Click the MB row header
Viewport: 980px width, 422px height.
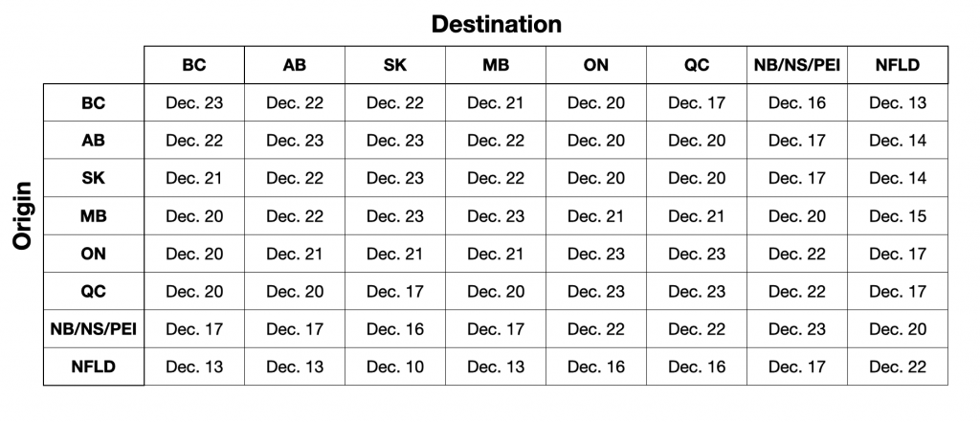94,215
